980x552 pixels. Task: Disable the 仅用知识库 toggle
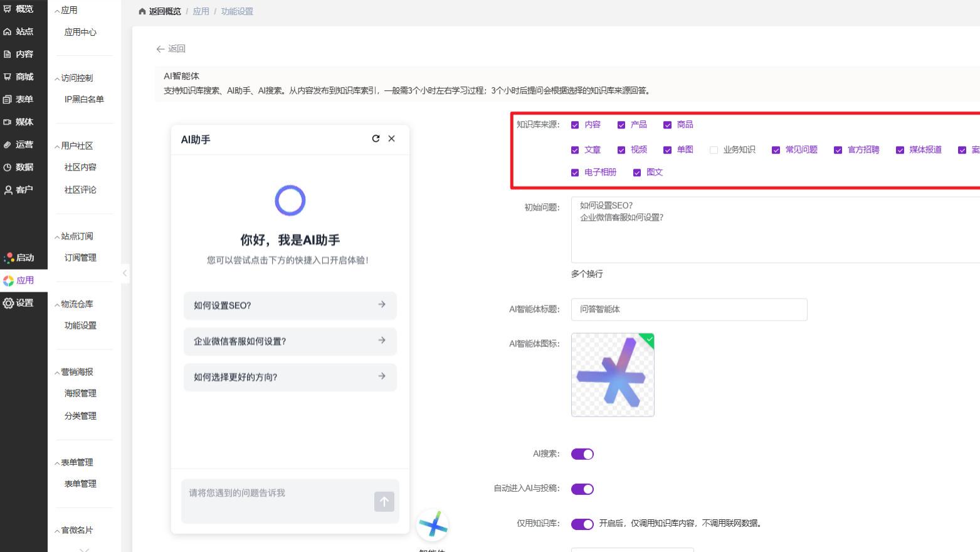(582, 524)
